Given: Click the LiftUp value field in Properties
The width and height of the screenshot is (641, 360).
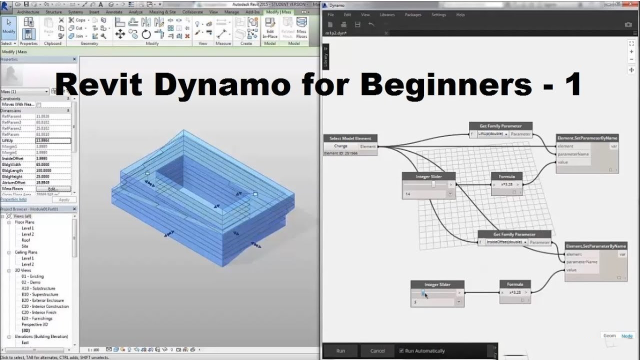Looking at the screenshot, I should point(53,141).
